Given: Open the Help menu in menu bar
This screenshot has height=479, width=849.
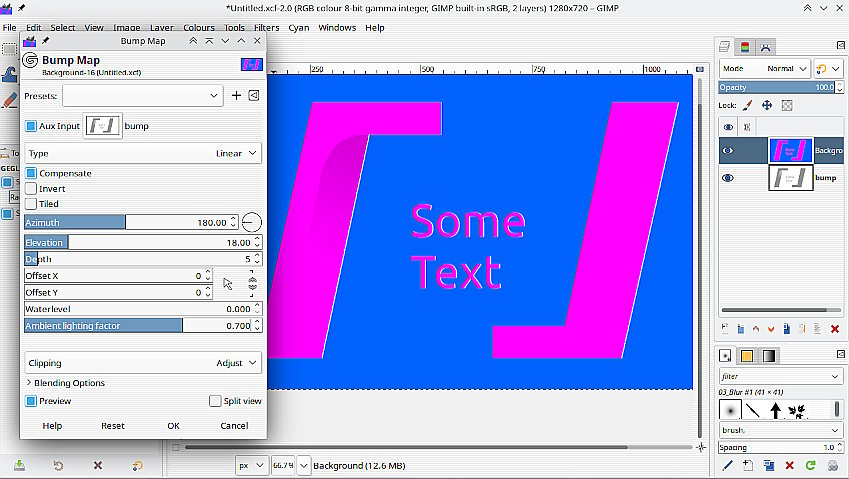Looking at the screenshot, I should 374,28.
